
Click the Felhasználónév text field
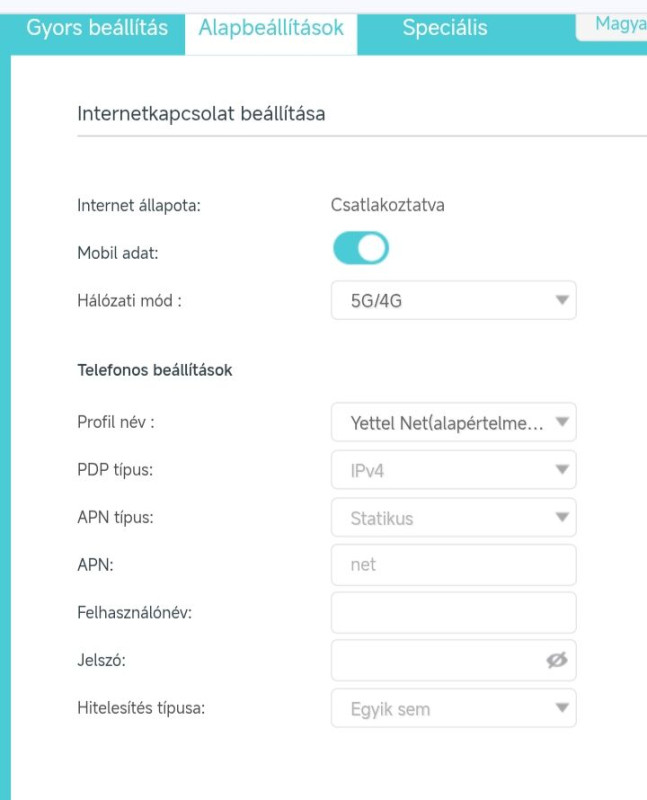click(x=453, y=612)
